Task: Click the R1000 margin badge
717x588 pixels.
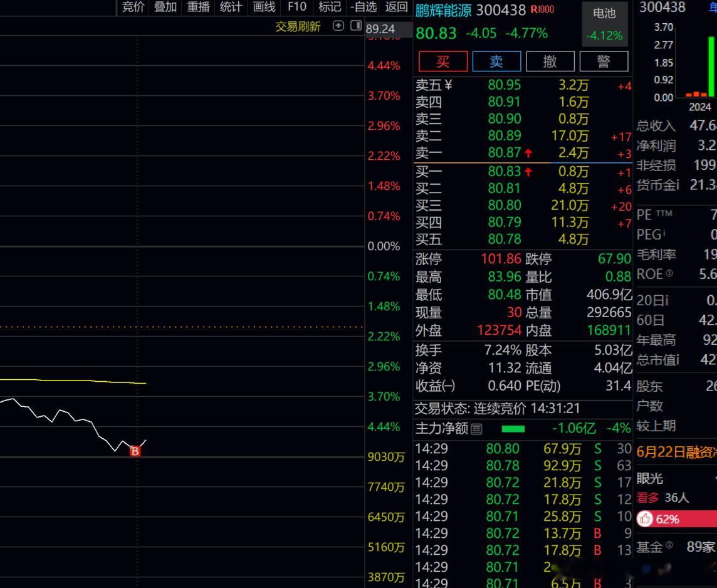Action: (x=542, y=9)
